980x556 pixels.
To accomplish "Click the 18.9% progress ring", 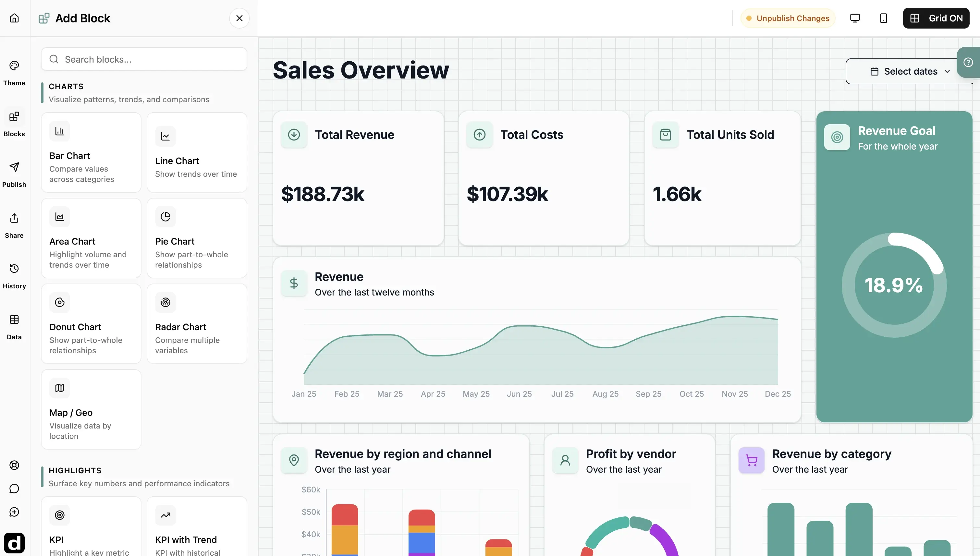I will [x=894, y=285].
